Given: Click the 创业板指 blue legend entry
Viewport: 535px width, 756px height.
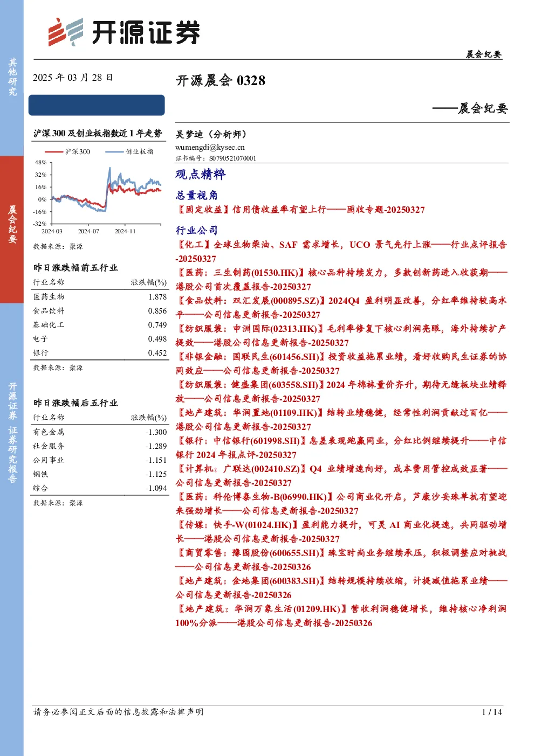Looking at the screenshot, I should 129,152.
